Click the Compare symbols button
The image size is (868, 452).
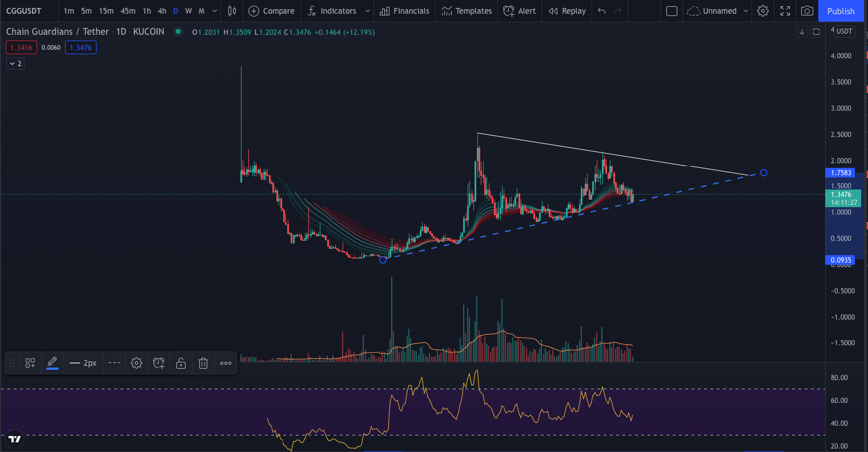point(272,11)
